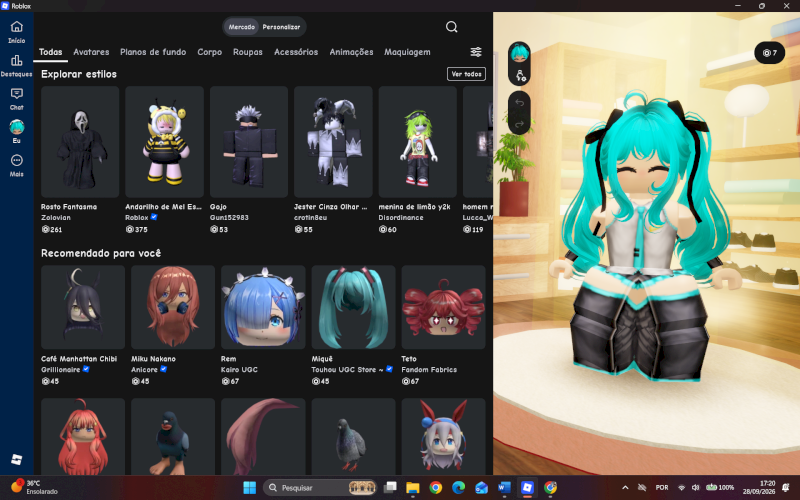Click the Windows Start button
Viewport: 800px width, 500px height.
(249, 488)
